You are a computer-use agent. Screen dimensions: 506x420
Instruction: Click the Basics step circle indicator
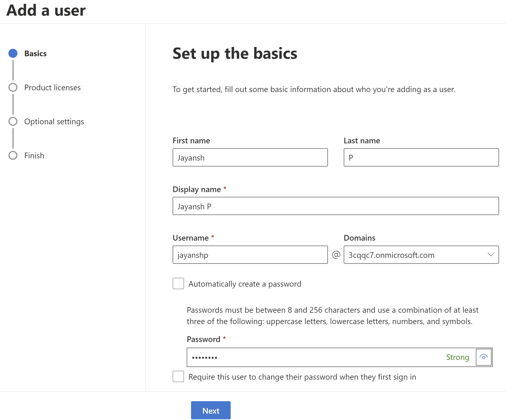[x=13, y=53]
